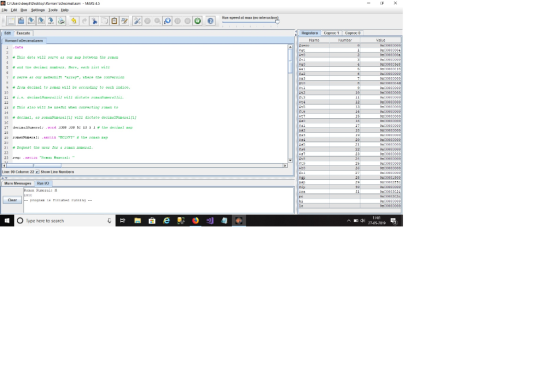Click the .data directive on line 1
560x373 pixels.
point(18,47)
